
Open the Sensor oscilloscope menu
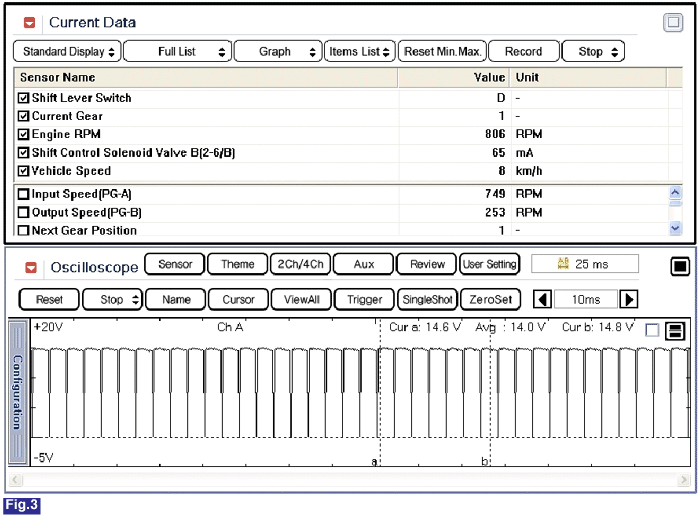(x=175, y=264)
